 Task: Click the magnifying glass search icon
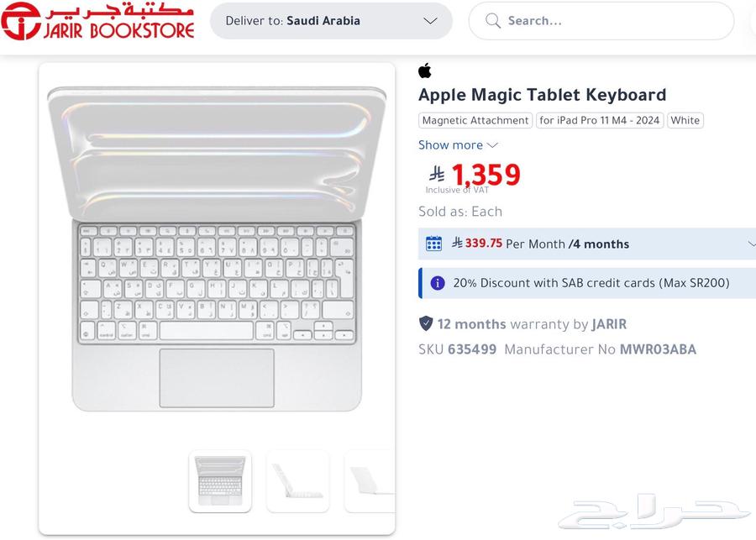(493, 21)
